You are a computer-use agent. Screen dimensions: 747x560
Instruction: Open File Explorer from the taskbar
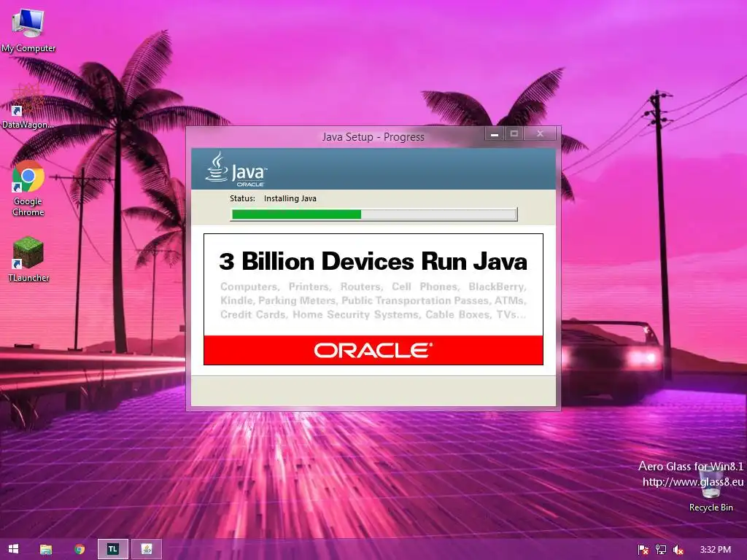(46, 549)
